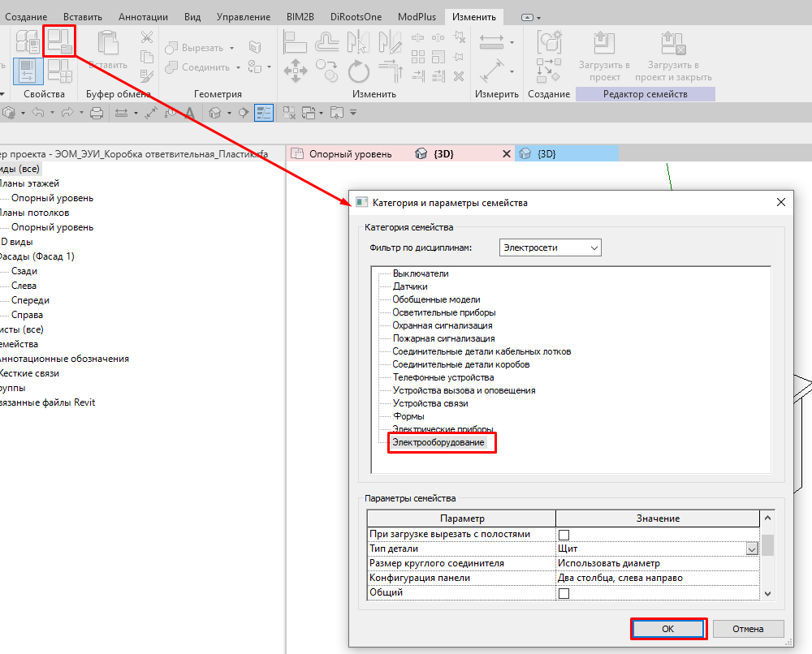
Task: Click OK in the family category dialog
Action: point(668,629)
